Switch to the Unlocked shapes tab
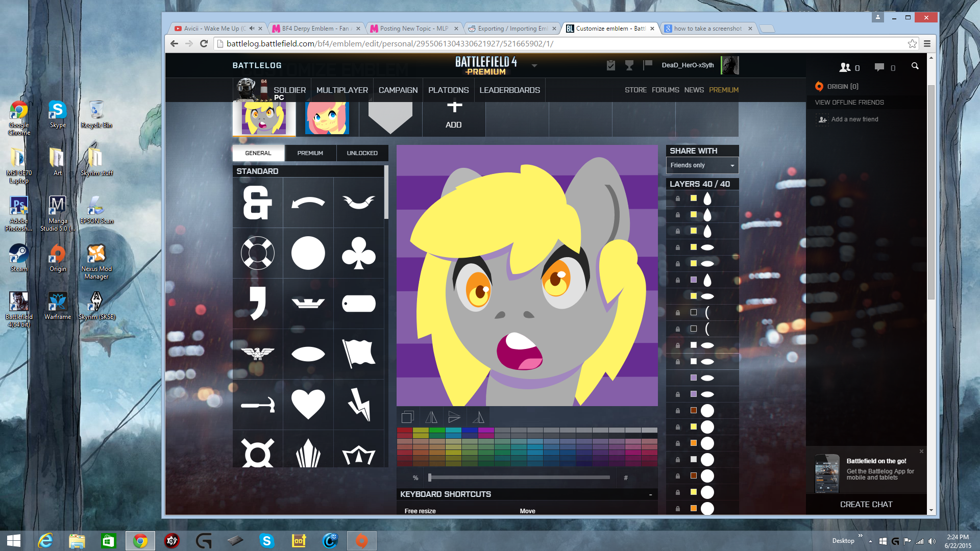This screenshot has height=551, width=980. click(x=362, y=153)
